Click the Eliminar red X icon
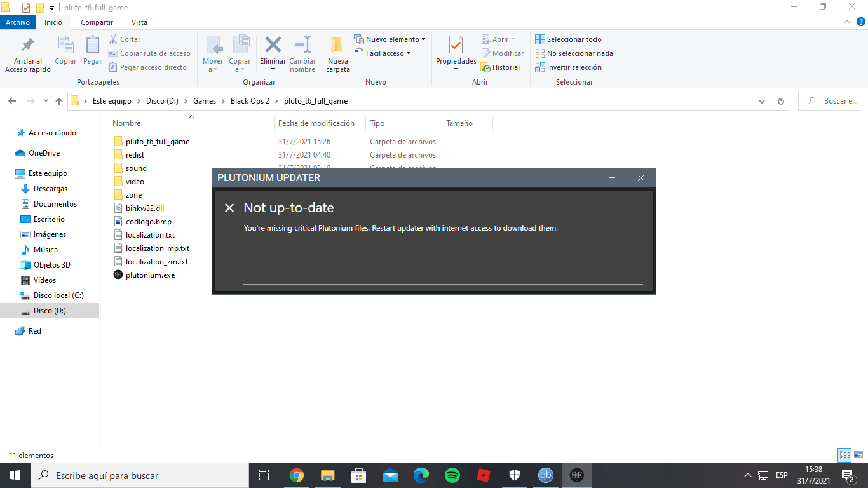 273,44
